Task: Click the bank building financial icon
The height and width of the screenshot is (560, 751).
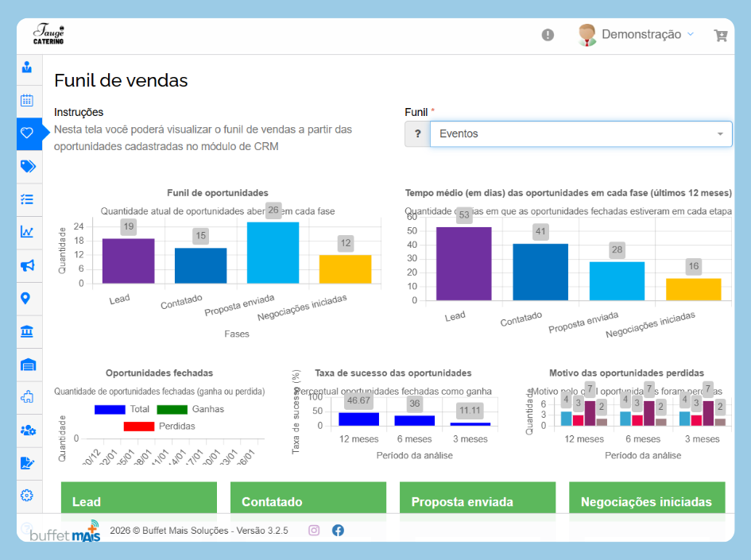Action: click(x=27, y=331)
